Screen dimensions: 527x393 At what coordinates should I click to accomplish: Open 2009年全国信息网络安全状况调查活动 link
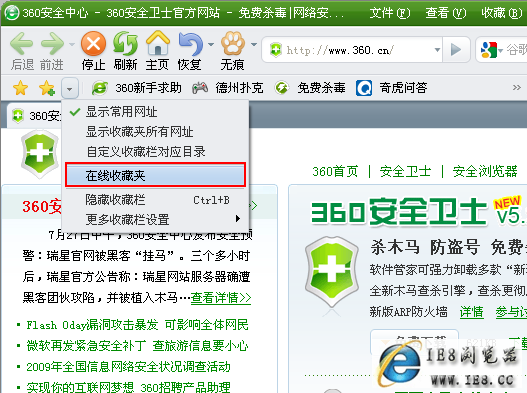(128, 367)
